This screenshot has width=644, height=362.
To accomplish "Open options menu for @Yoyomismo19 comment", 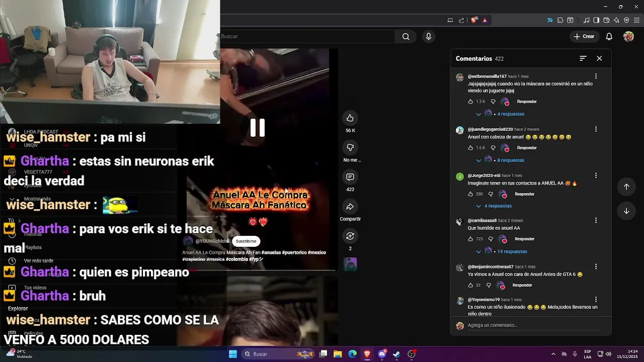I will click(596, 300).
